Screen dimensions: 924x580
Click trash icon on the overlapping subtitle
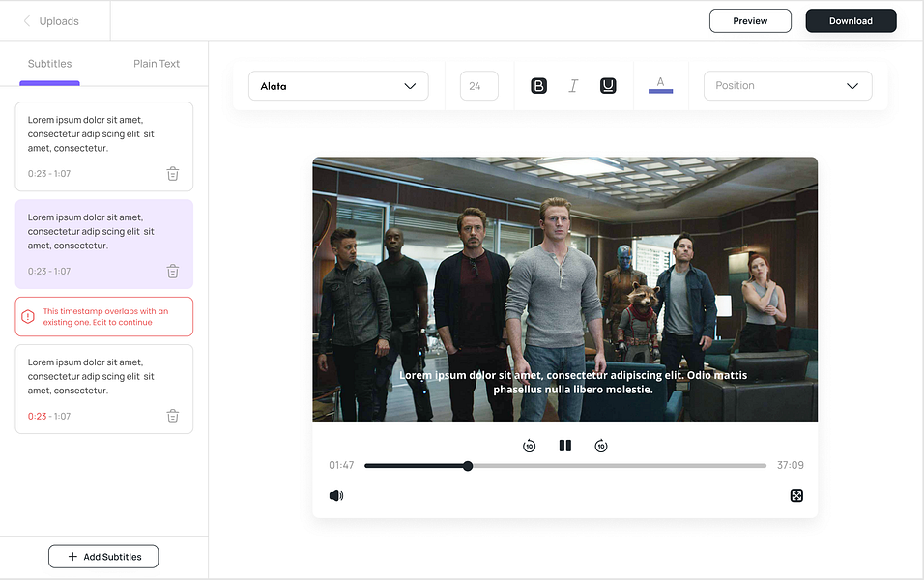(x=172, y=417)
